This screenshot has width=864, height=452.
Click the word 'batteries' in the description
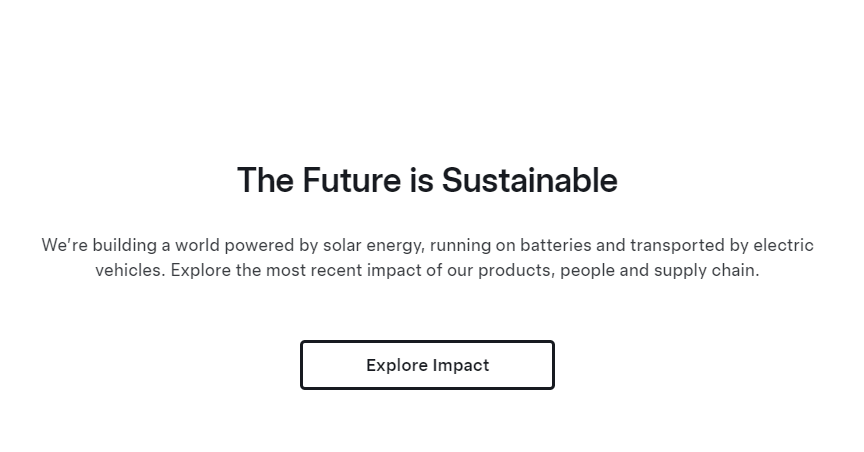(x=555, y=245)
